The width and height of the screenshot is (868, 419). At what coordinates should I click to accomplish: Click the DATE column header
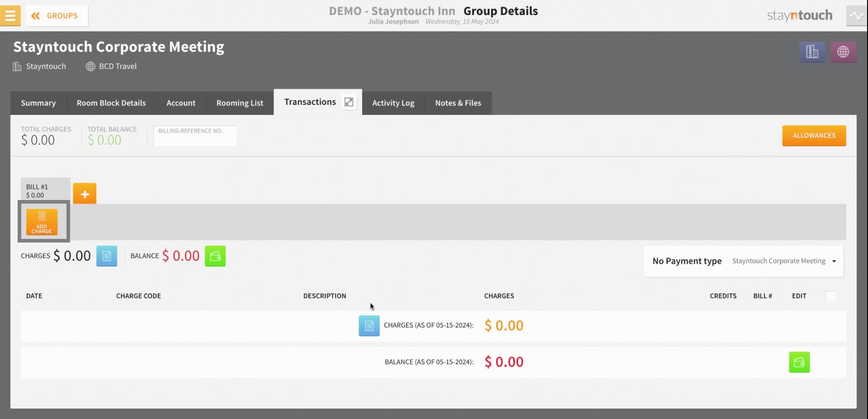[x=34, y=296]
